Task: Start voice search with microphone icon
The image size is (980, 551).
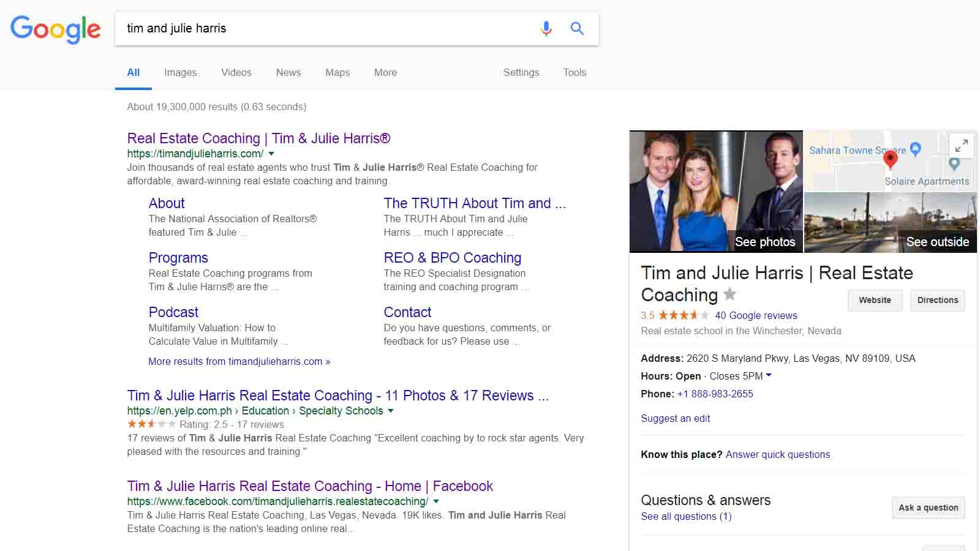Action: pos(546,28)
